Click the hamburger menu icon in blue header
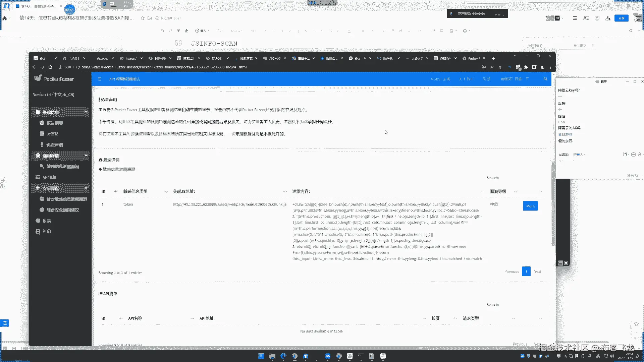 coord(99,79)
